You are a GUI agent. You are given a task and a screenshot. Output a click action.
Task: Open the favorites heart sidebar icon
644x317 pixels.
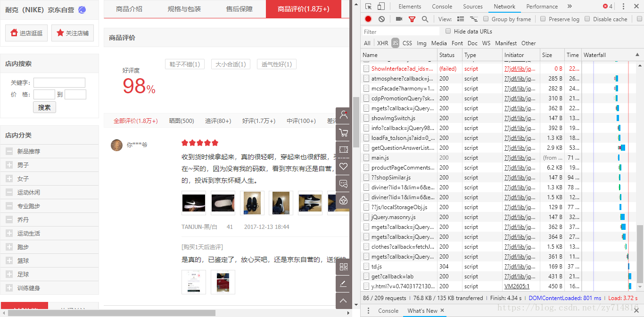pyautogui.click(x=344, y=167)
